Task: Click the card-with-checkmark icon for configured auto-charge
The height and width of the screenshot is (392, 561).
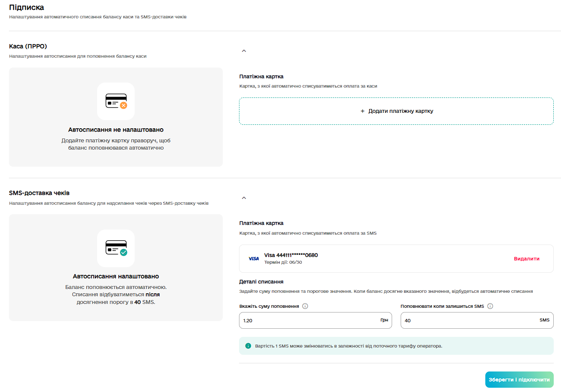Action: point(116,248)
